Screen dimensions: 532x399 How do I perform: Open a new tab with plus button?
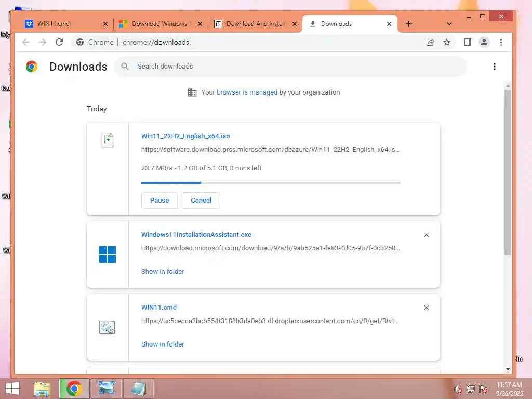[409, 24]
